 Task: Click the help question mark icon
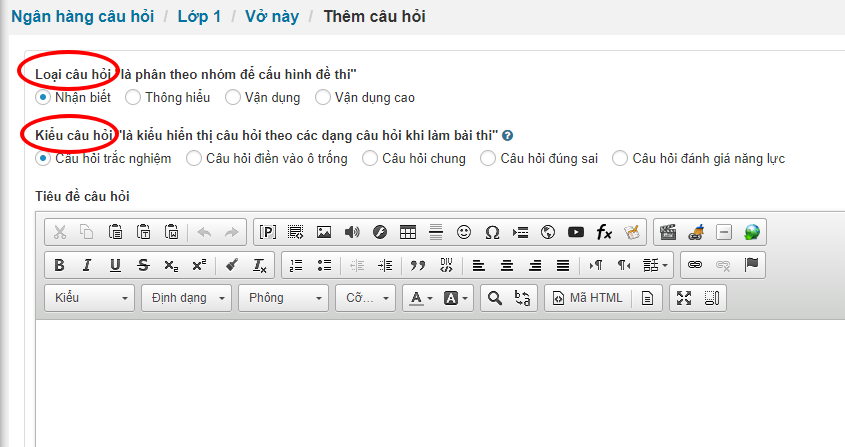click(507, 135)
